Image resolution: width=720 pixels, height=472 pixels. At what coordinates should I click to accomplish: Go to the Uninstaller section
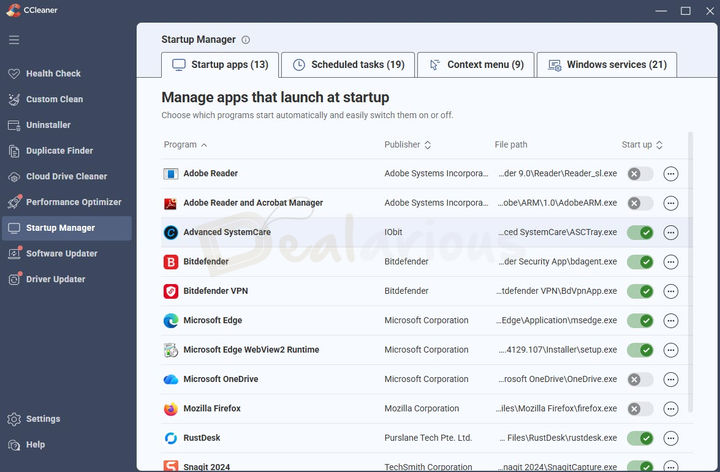point(67,125)
